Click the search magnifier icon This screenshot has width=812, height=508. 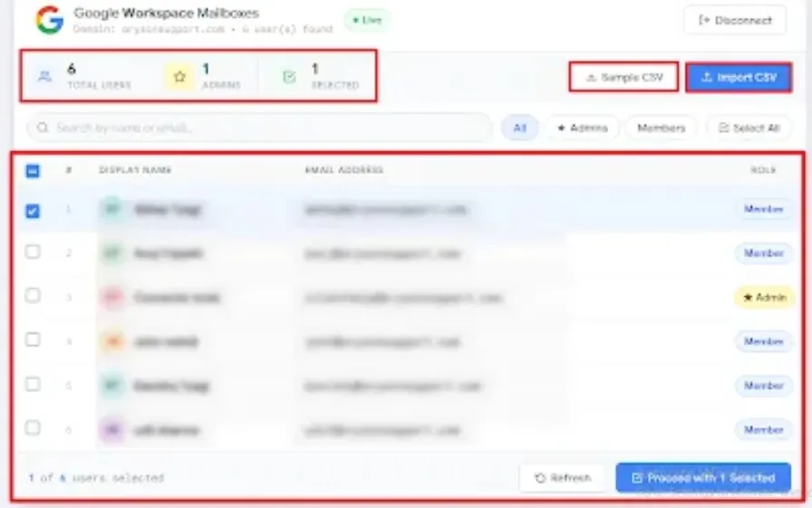tap(43, 128)
